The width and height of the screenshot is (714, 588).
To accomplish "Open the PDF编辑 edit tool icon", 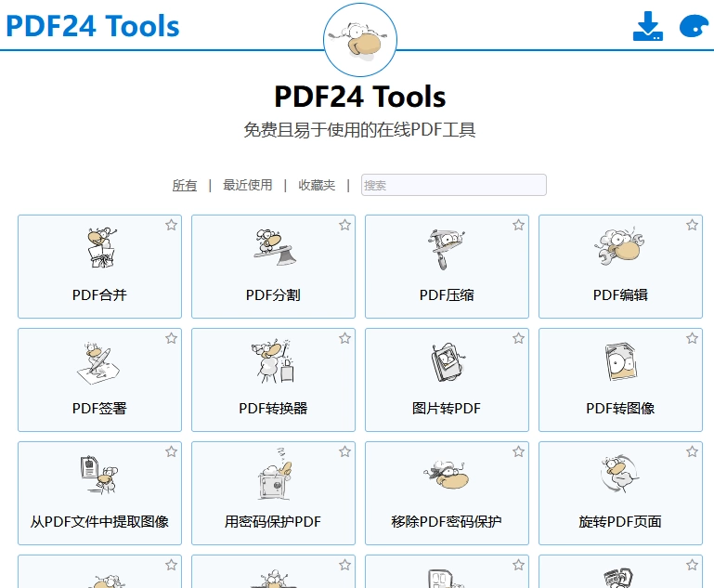I will (619, 246).
